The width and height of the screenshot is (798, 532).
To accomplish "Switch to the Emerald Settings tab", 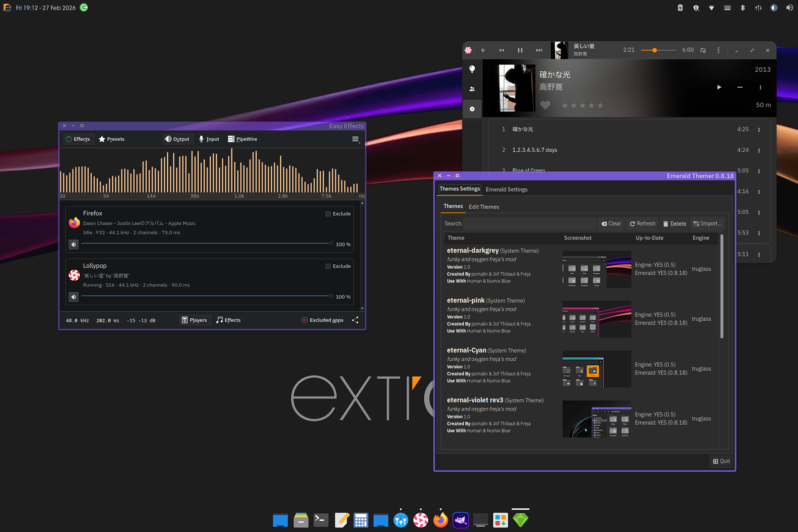I will [506, 190].
